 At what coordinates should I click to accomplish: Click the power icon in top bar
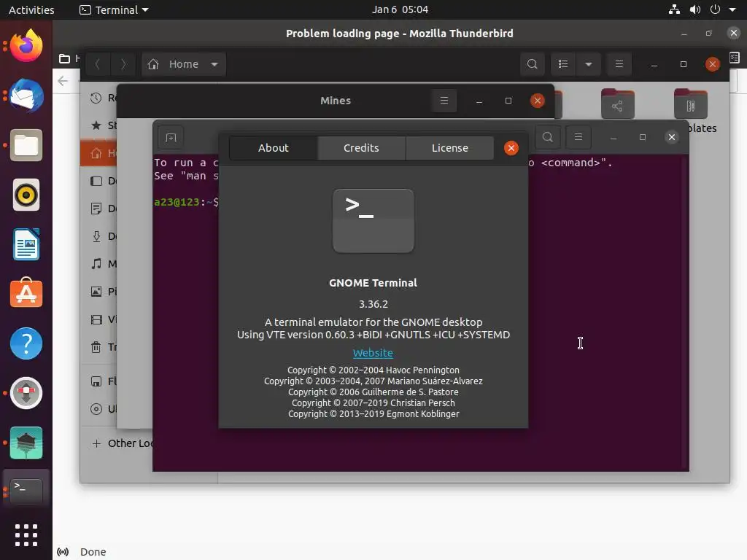[715, 9]
